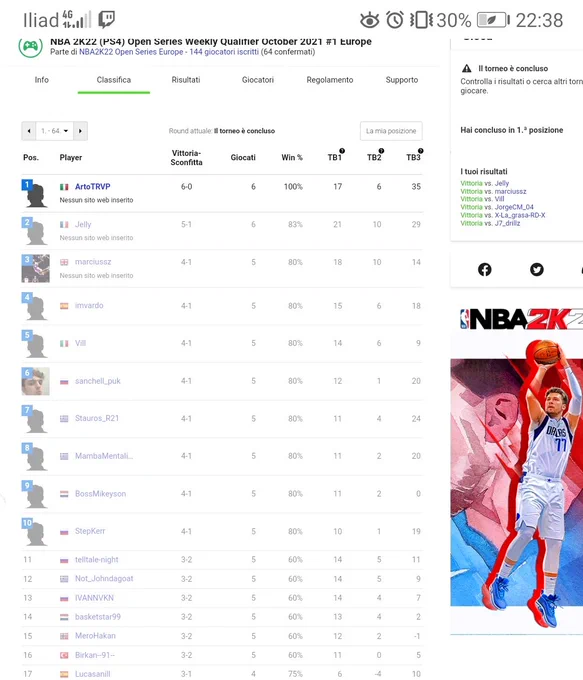
Task: Click the La mia posizione button
Action: tap(391, 131)
